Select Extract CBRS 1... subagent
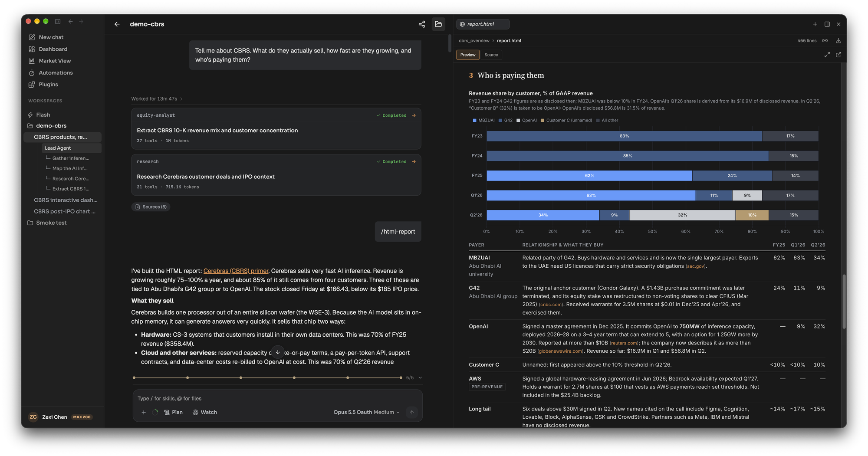The image size is (868, 456). tap(71, 189)
